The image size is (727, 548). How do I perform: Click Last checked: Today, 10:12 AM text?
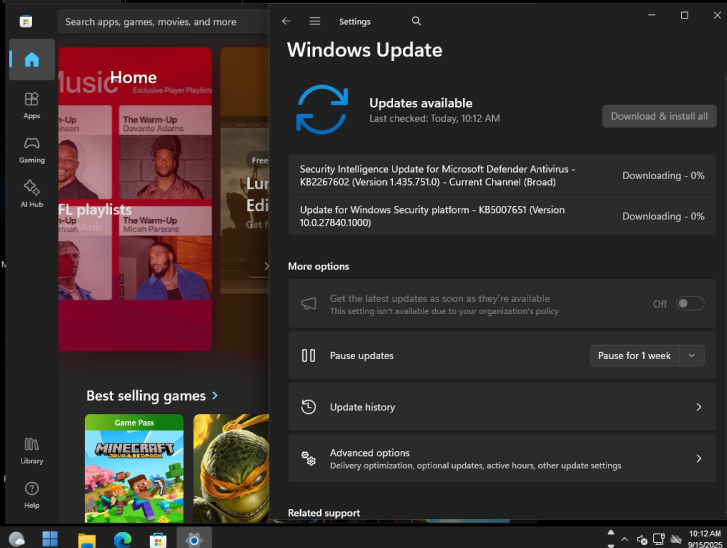pos(434,119)
